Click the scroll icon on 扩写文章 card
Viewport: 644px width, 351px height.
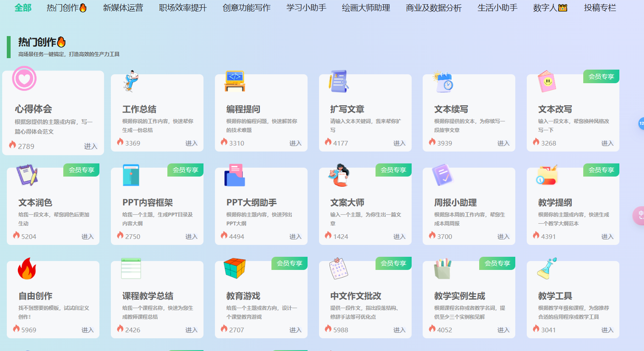339,81
